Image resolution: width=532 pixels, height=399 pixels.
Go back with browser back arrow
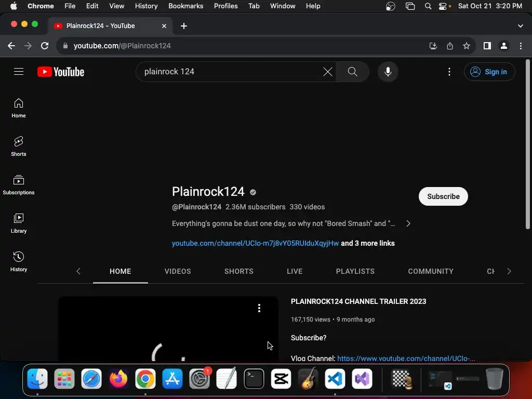[11, 46]
